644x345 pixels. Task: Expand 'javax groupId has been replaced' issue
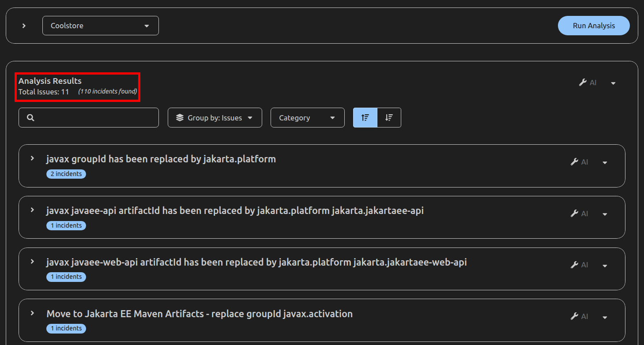tap(32, 158)
